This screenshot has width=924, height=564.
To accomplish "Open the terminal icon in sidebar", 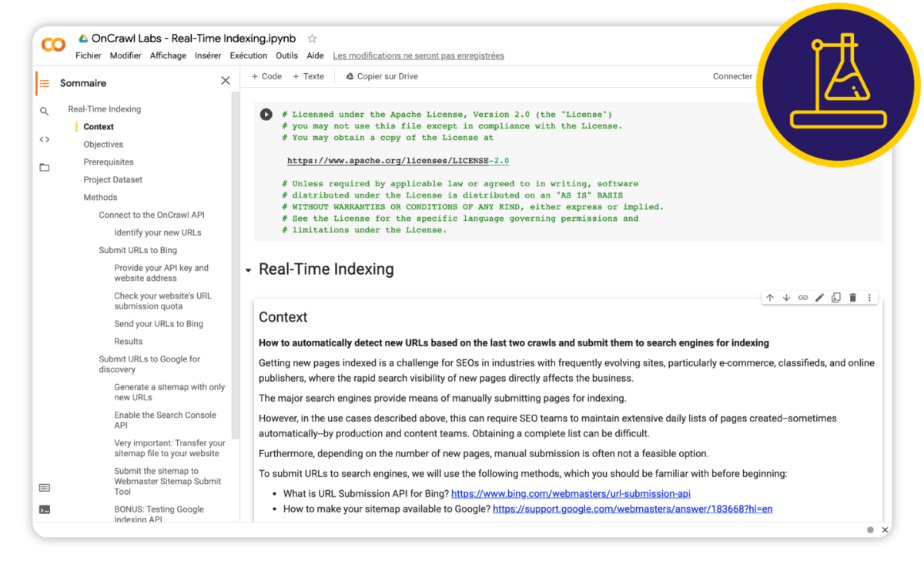I will click(x=45, y=509).
